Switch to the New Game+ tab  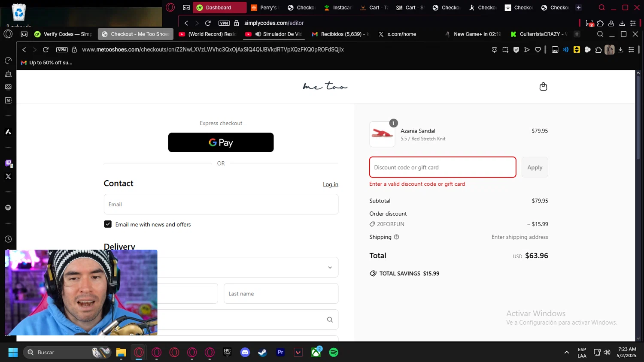click(473, 34)
